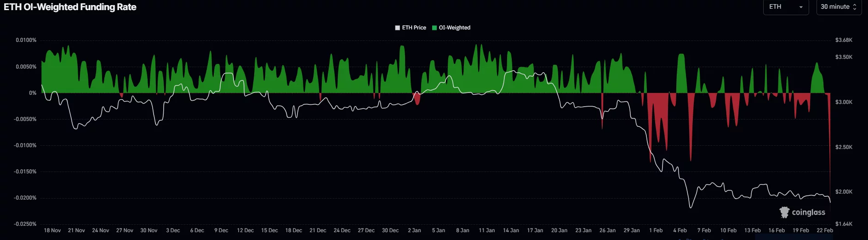This screenshot has width=868, height=240.
Task: Click the green OI-Weighted legend swatch
Action: click(434, 28)
